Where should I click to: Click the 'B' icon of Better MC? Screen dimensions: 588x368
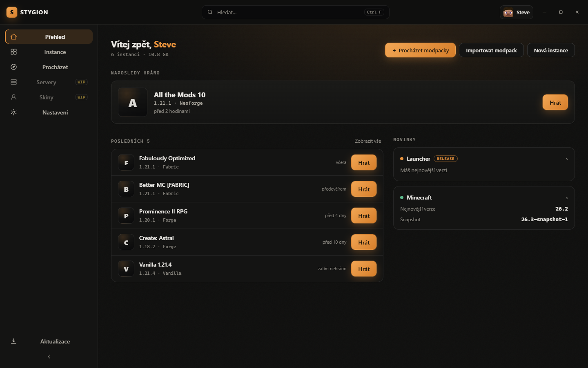tap(126, 189)
